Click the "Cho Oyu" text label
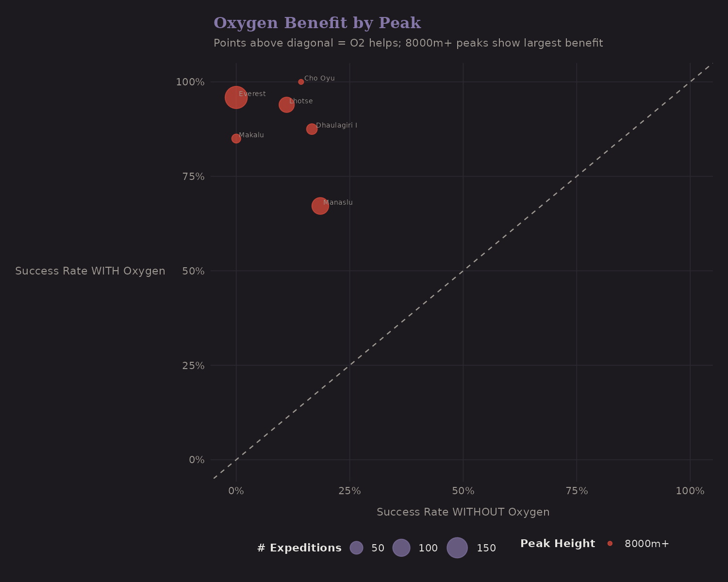The width and height of the screenshot is (728, 582). click(x=319, y=79)
